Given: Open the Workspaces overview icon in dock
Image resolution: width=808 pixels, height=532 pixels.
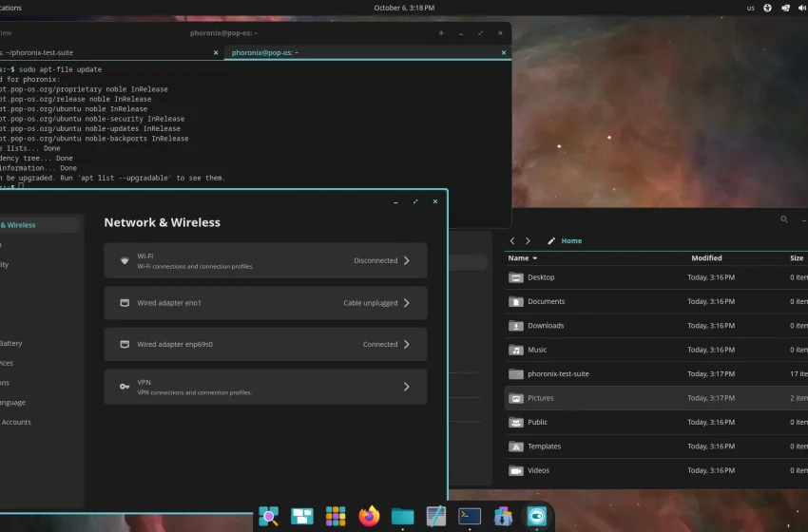Looking at the screenshot, I should tap(302, 516).
